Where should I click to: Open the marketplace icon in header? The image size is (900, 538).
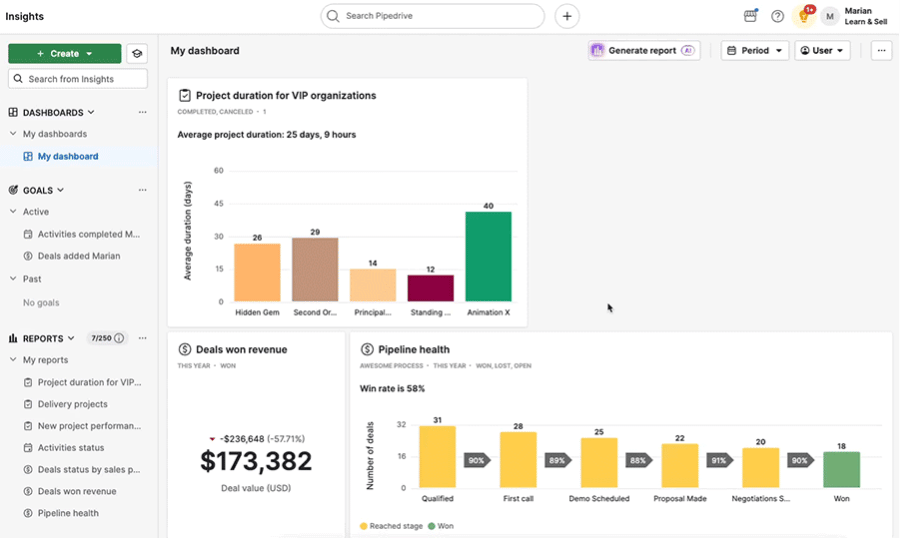750,16
